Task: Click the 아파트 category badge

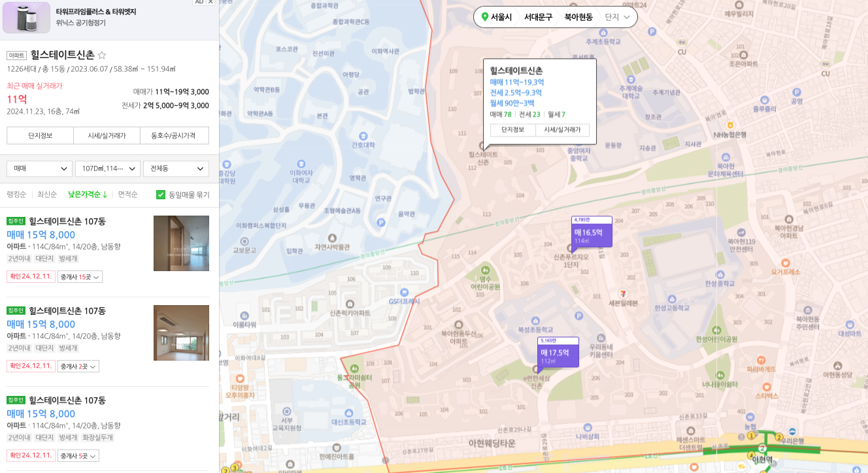Action: click(x=16, y=56)
